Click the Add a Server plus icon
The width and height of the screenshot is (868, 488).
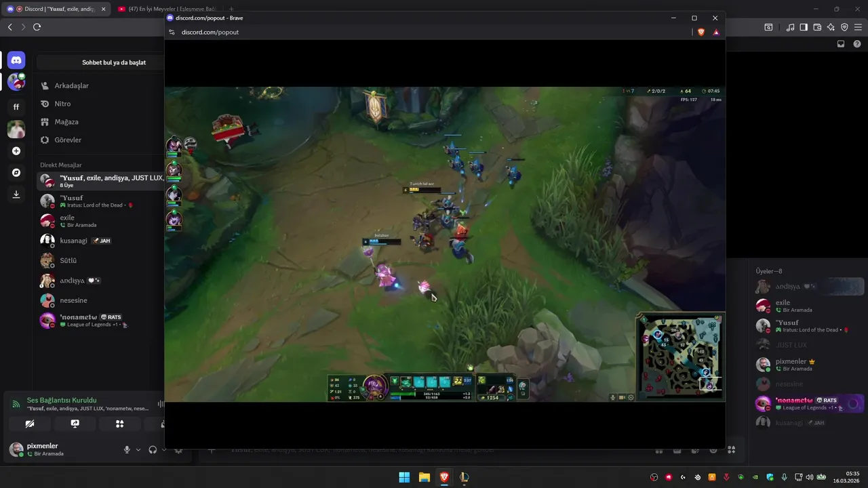click(16, 151)
